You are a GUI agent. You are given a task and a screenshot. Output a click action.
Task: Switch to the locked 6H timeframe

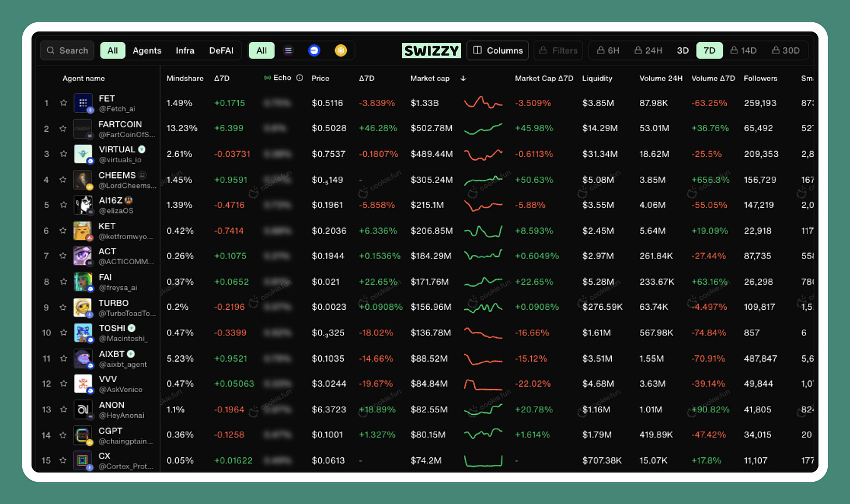click(608, 51)
